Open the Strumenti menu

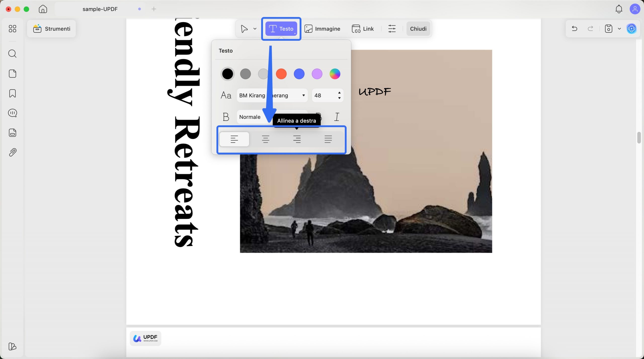click(51, 28)
